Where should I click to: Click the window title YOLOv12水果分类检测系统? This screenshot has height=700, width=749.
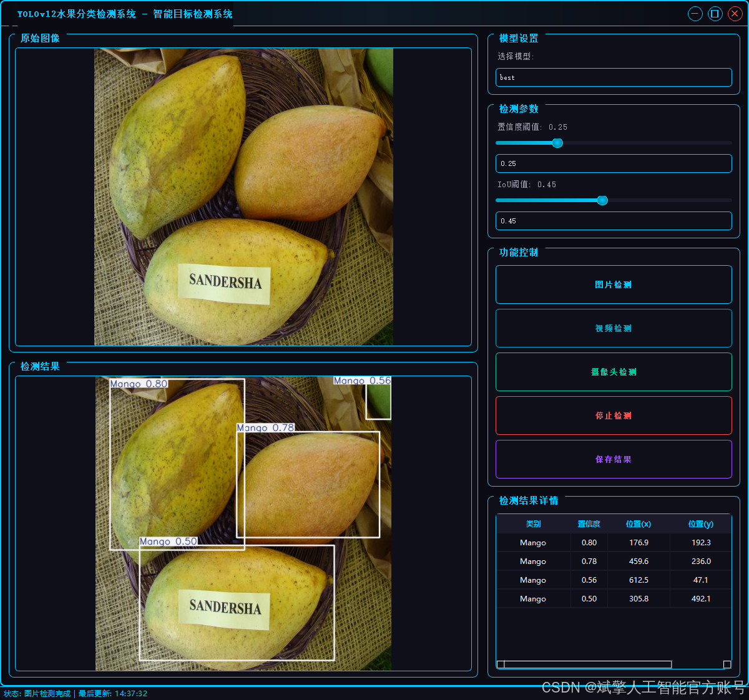76,14
